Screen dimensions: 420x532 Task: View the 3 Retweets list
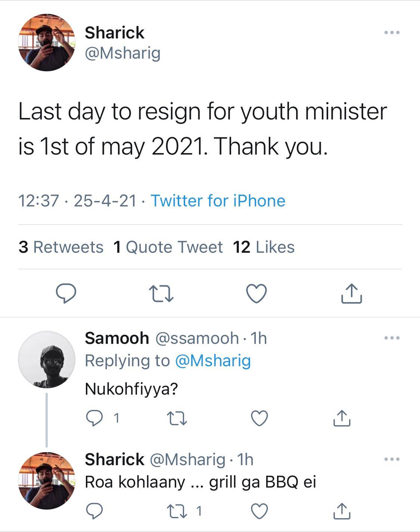click(61, 247)
